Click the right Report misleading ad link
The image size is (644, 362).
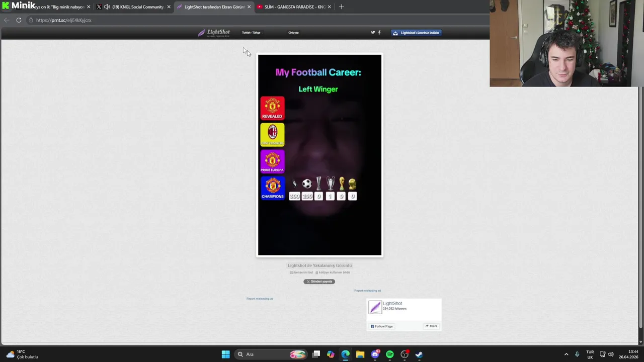tap(367, 291)
